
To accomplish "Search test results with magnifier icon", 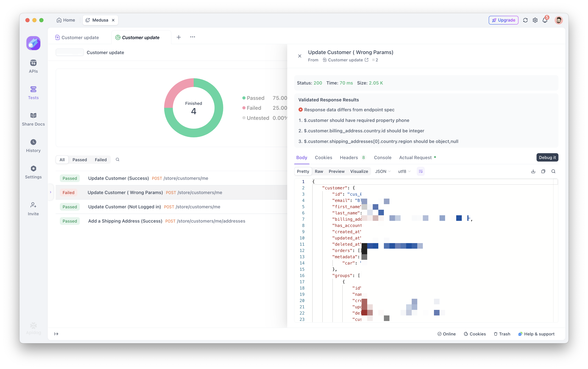I will point(117,160).
